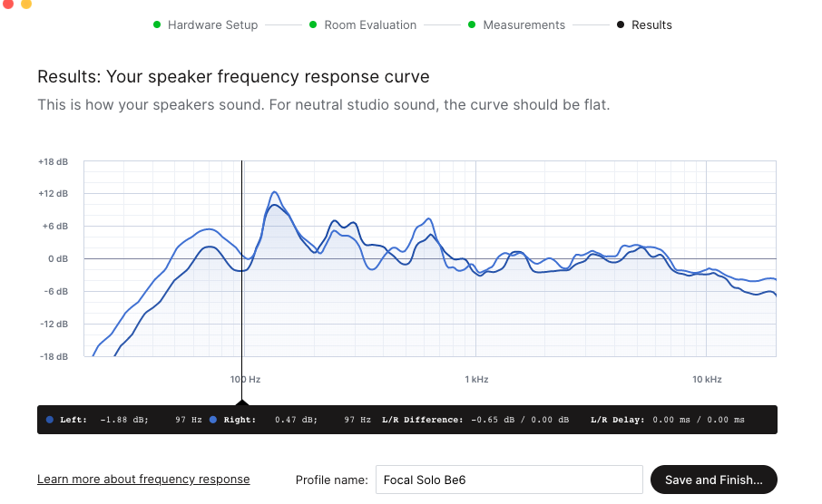Open Learn more about frequency response link

point(143,479)
